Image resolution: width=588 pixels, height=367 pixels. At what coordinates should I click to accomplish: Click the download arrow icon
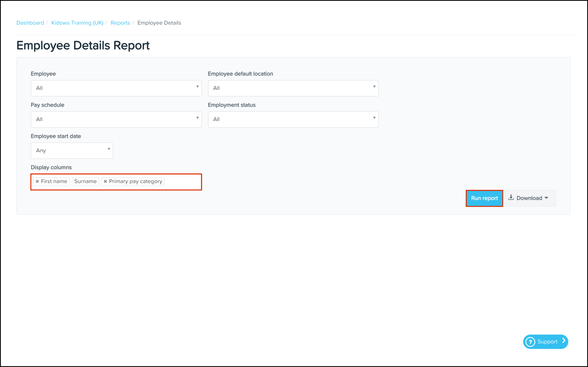[x=511, y=197]
